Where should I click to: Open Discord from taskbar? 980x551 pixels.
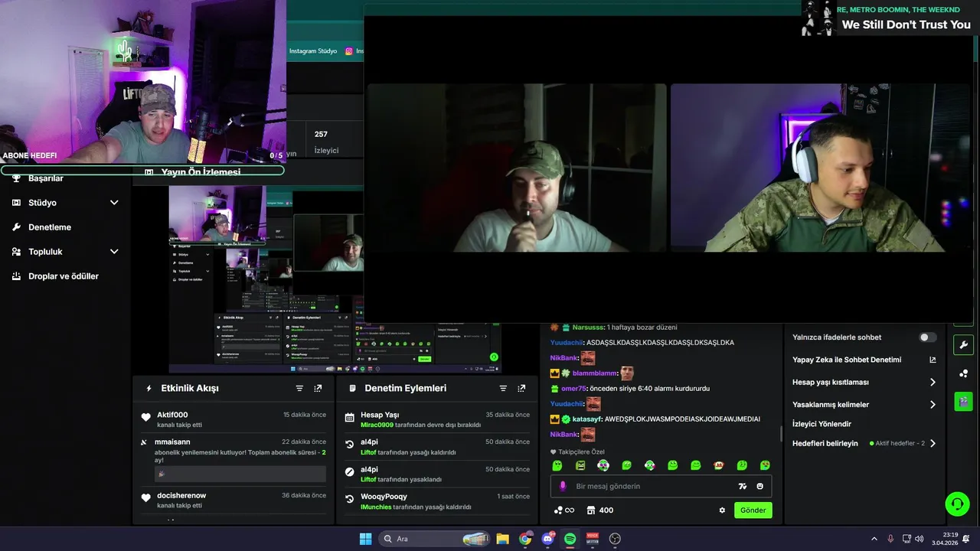(547, 539)
